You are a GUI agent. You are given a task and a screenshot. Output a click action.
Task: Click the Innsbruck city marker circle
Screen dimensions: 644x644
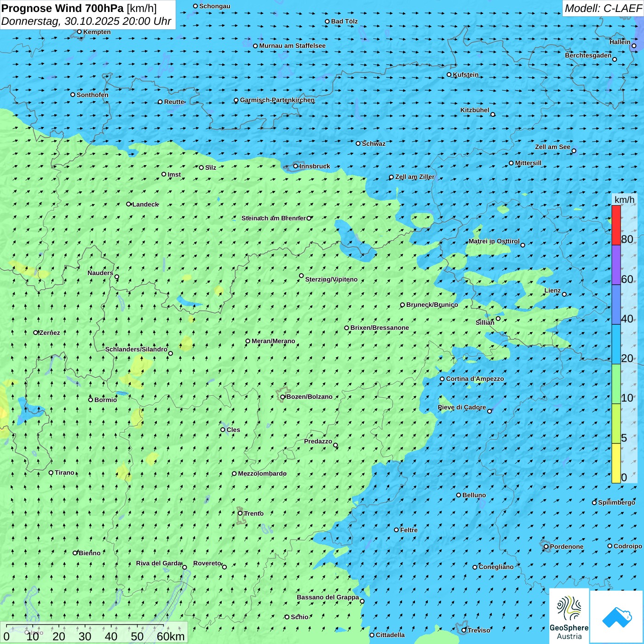(x=296, y=166)
